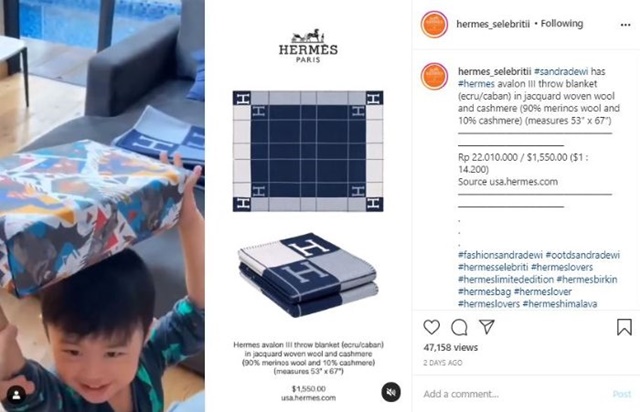Click the video of the boy holding the blanket
The width and height of the screenshot is (640, 412).
(102, 206)
